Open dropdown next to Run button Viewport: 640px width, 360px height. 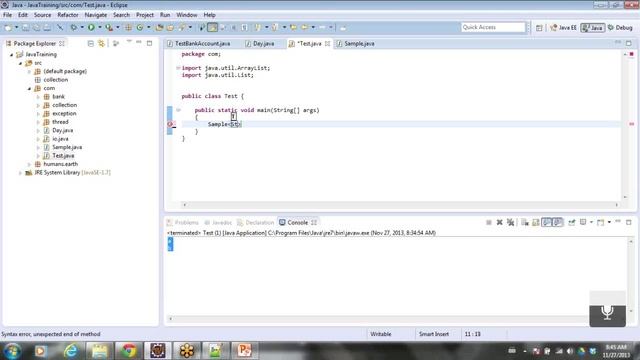point(99,28)
